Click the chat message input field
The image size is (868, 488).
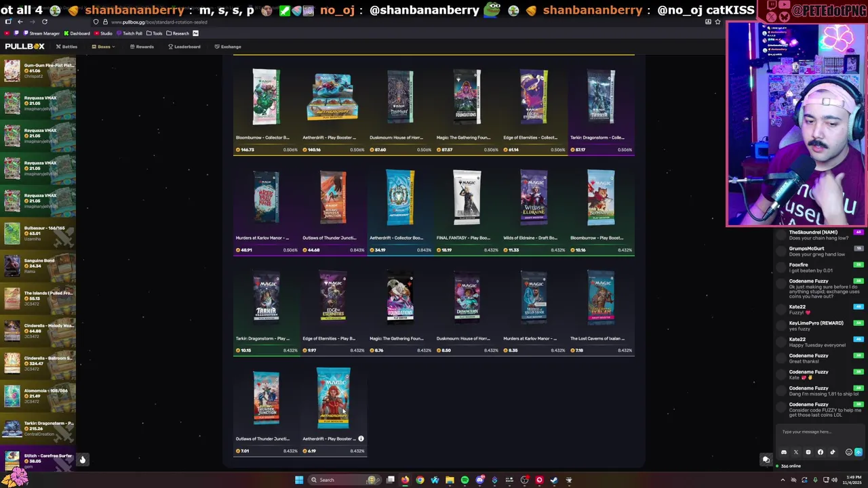[821, 432]
